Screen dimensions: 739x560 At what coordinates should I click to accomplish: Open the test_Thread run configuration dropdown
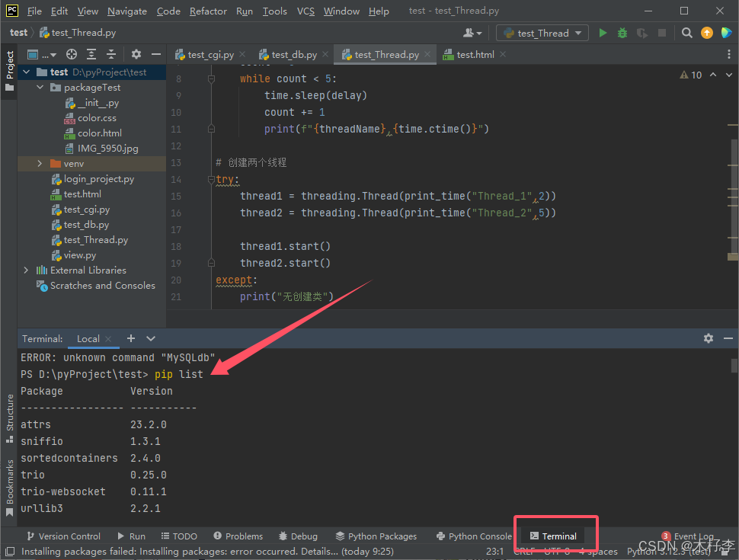542,33
